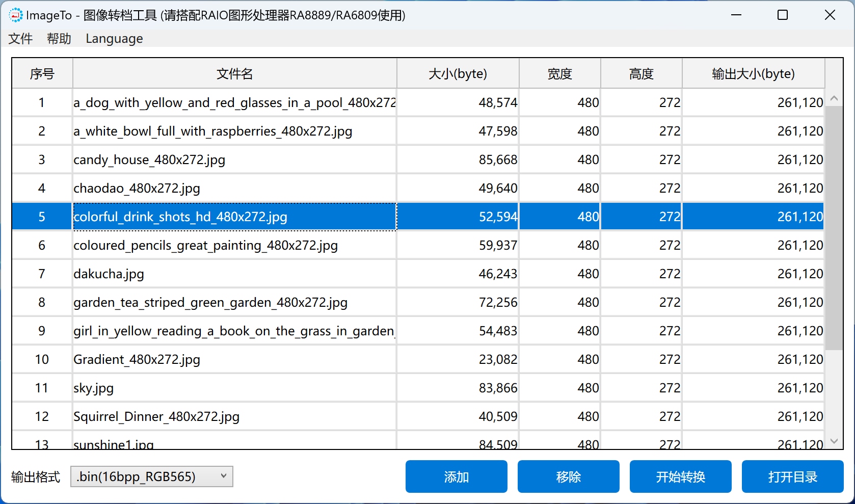
Task: Expand the 输出格式 dropdown
Action: click(151, 476)
